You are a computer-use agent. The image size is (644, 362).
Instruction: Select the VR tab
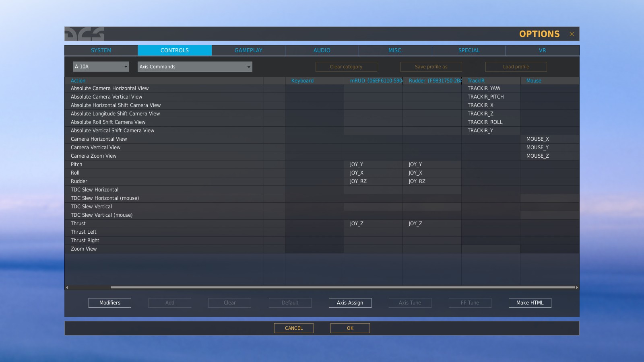pos(543,50)
